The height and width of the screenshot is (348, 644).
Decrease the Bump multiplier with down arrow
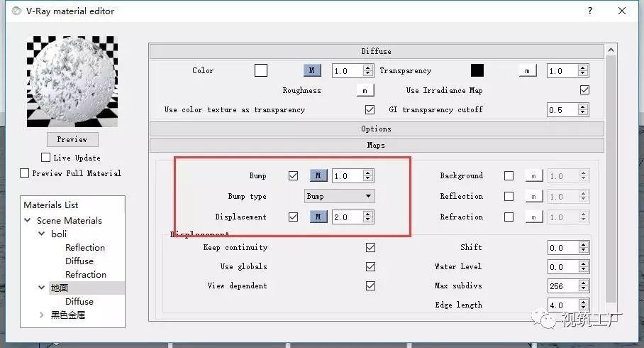[368, 180]
